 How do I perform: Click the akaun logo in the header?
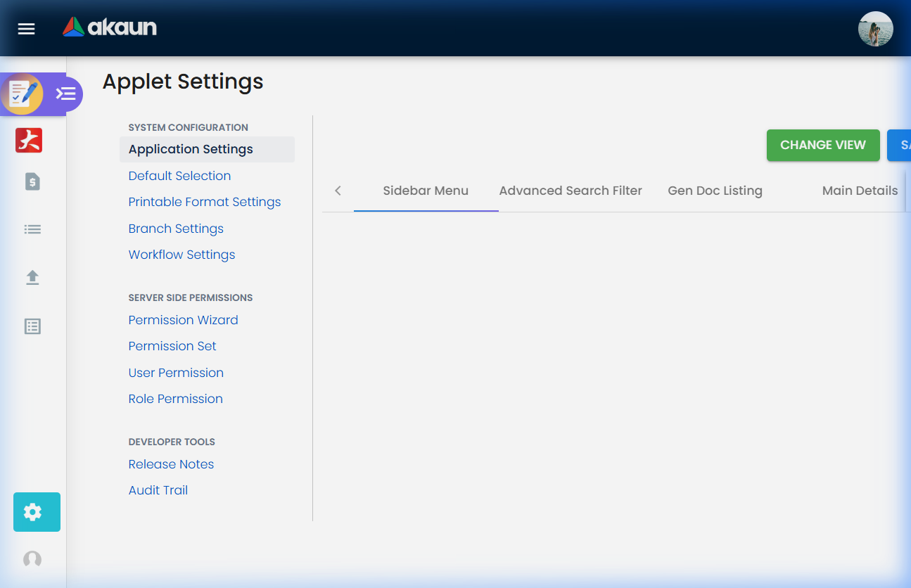click(x=109, y=27)
